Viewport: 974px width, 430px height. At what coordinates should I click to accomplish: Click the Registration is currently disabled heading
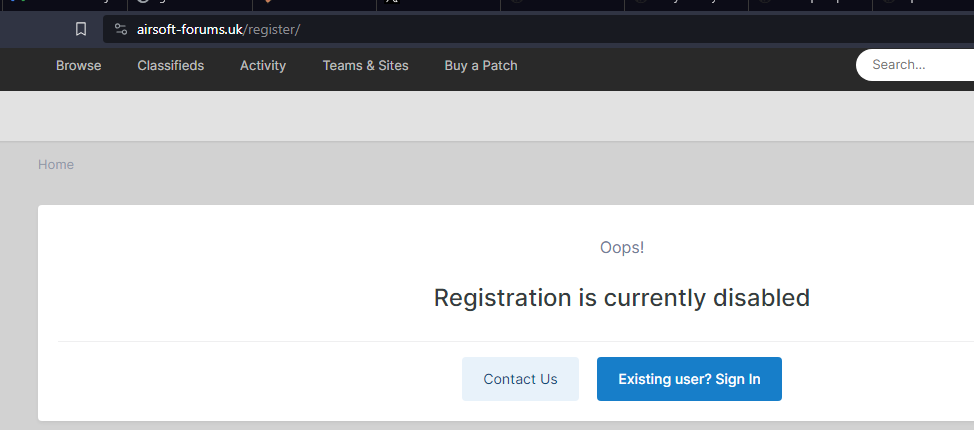[621, 297]
